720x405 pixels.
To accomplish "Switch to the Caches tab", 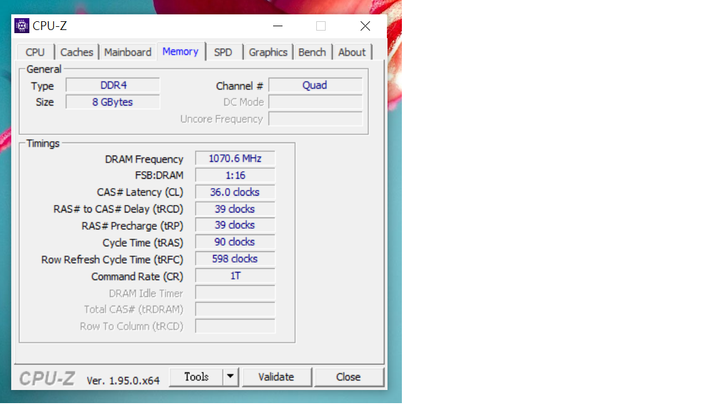I will [77, 52].
